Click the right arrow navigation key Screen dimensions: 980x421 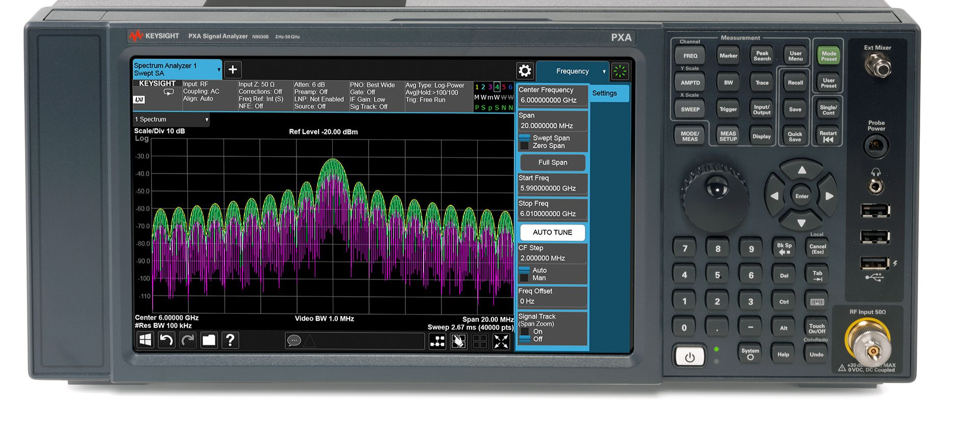click(829, 196)
